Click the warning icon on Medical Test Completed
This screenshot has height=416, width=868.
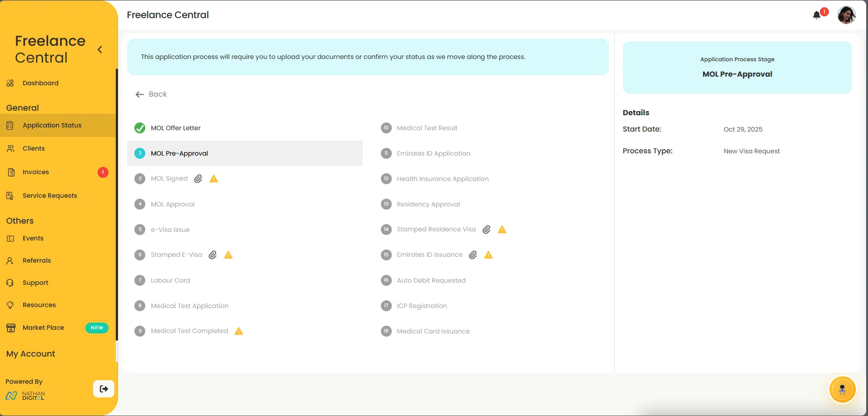(x=239, y=331)
